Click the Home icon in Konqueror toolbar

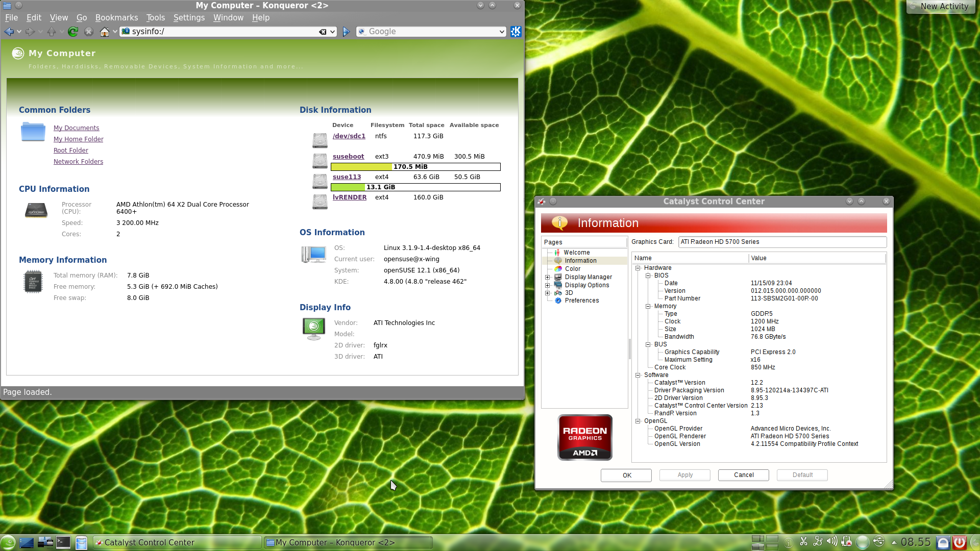(104, 32)
